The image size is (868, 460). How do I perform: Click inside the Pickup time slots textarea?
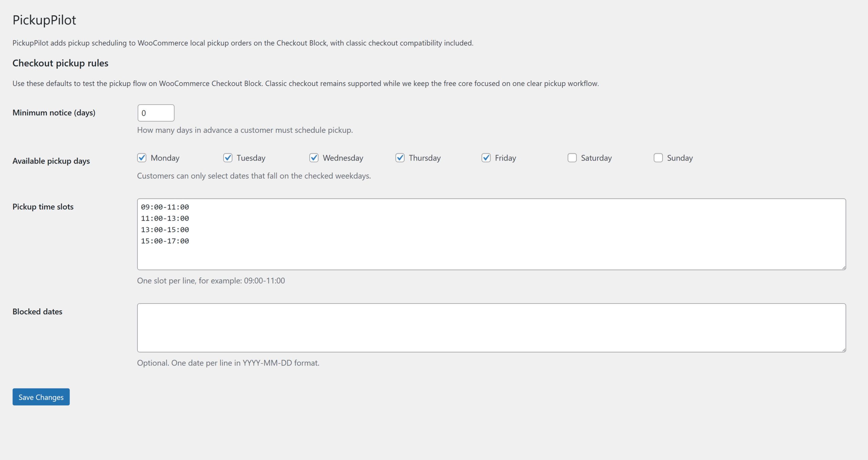492,234
